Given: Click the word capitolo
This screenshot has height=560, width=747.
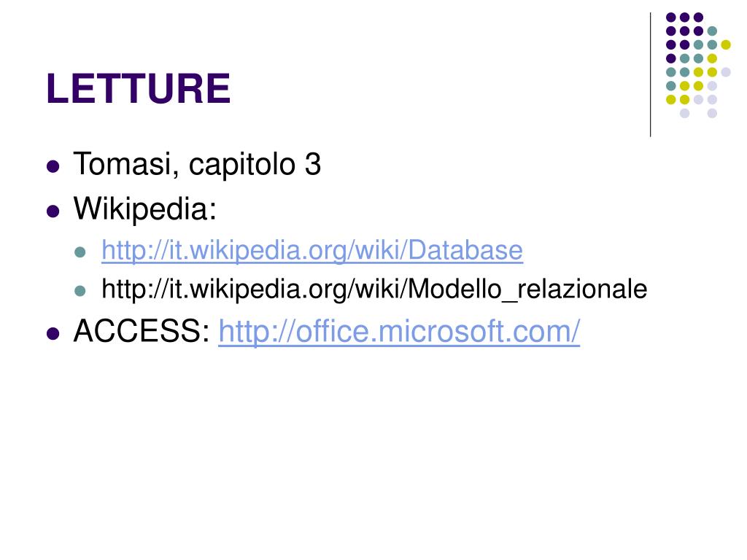Looking at the screenshot, I should 242,166.
